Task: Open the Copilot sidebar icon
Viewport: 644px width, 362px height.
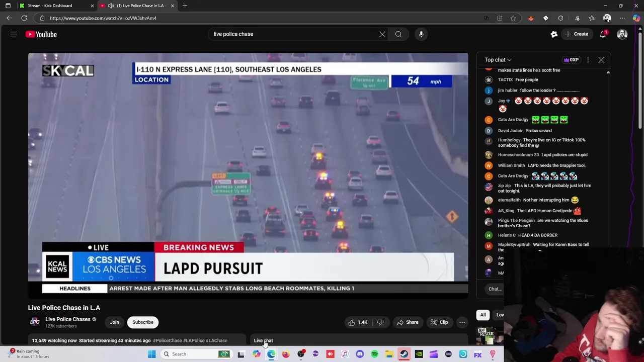Action: click(x=636, y=18)
